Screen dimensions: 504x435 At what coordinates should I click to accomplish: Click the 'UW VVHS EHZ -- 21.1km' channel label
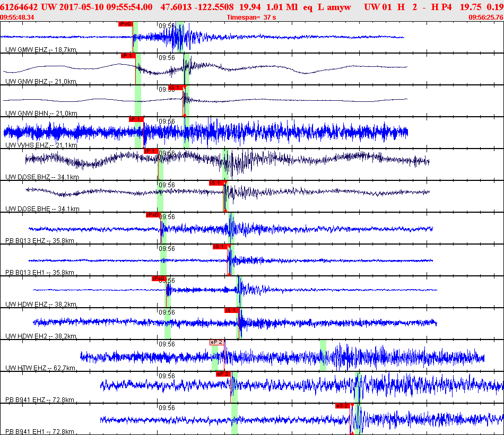coord(41,145)
